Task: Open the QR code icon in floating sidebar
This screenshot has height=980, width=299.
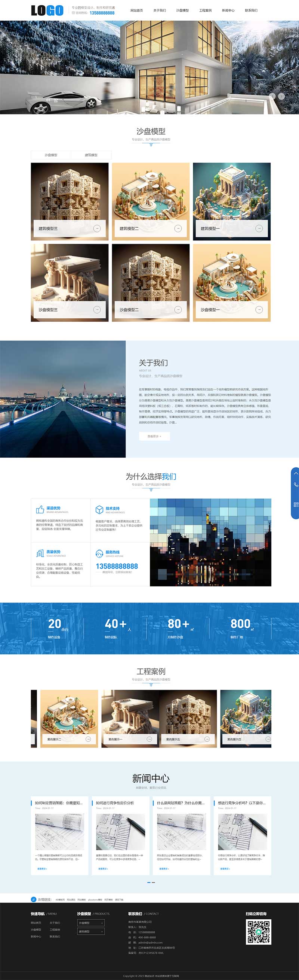Action: [x=296, y=504]
